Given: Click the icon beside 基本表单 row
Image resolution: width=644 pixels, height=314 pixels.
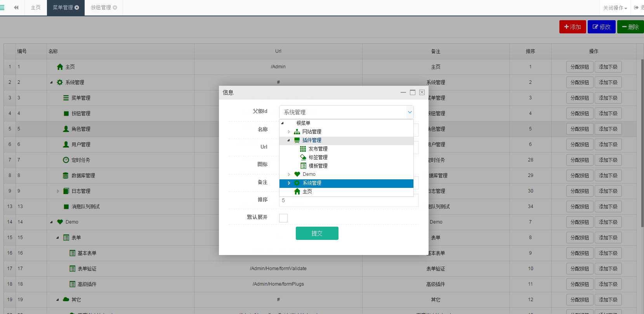Looking at the screenshot, I should 72,253.
